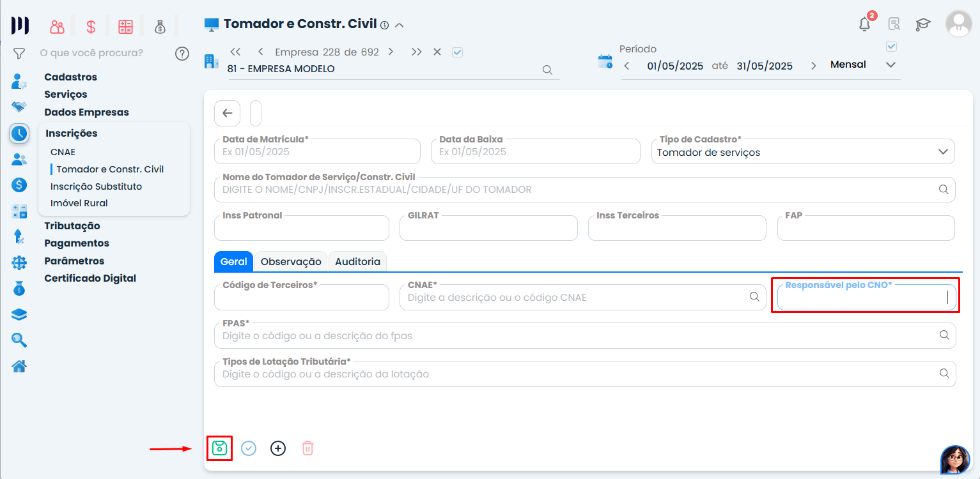The height and width of the screenshot is (479, 980).
Task: Click search icon in Tipos de Lotação Tributária
Action: coord(944,374)
